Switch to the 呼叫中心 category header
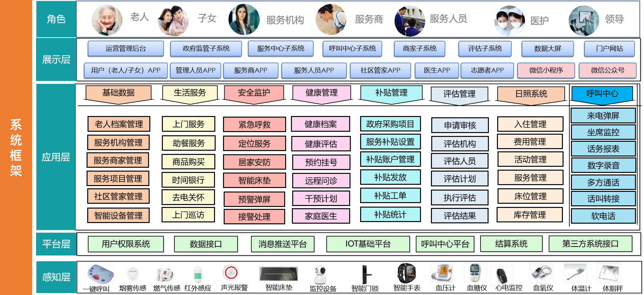Image resolution: width=644 pixels, height=295 pixels. point(602,94)
